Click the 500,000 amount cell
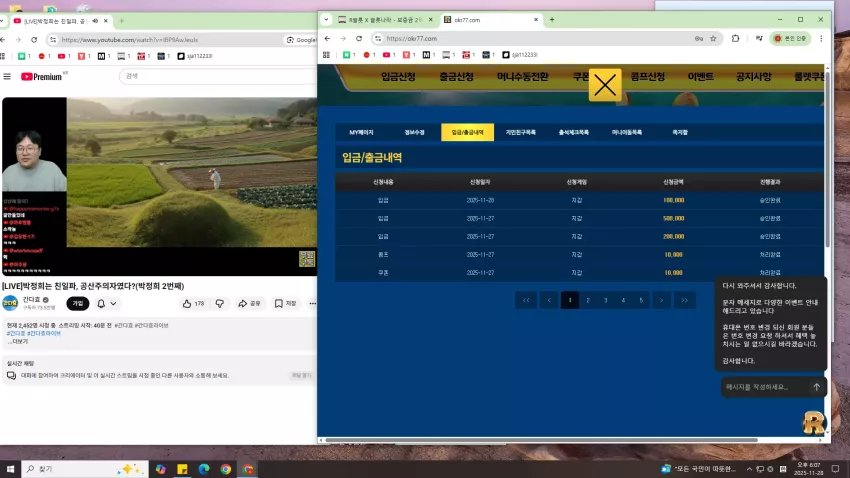 coord(673,218)
